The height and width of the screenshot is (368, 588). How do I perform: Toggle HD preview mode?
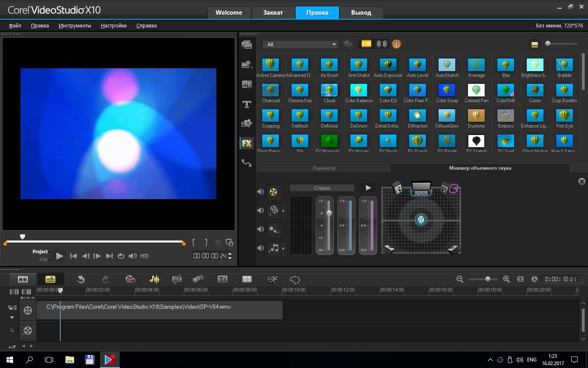[144, 256]
